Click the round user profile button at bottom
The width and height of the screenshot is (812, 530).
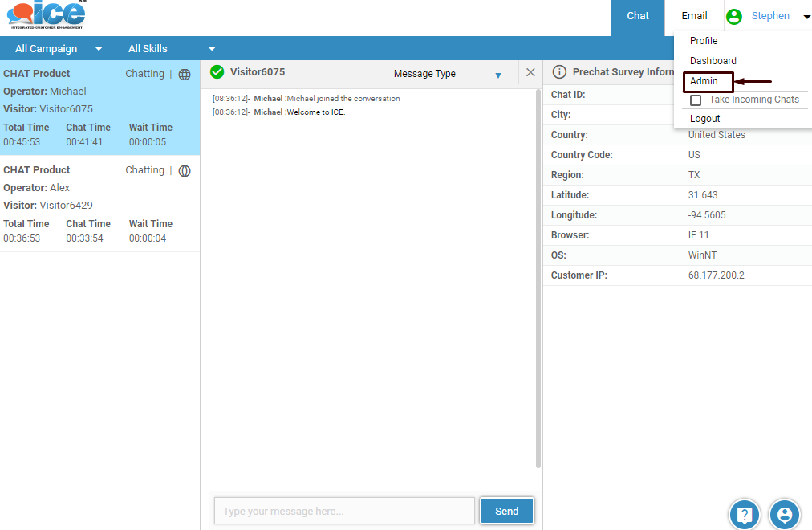pos(785,515)
